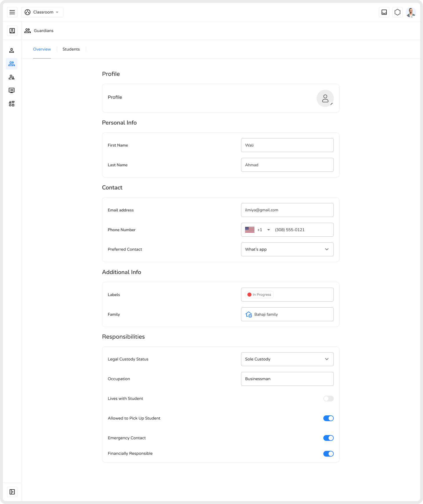Click the hexagon icon in top bar
The height and width of the screenshot is (504, 423).
pos(398,12)
